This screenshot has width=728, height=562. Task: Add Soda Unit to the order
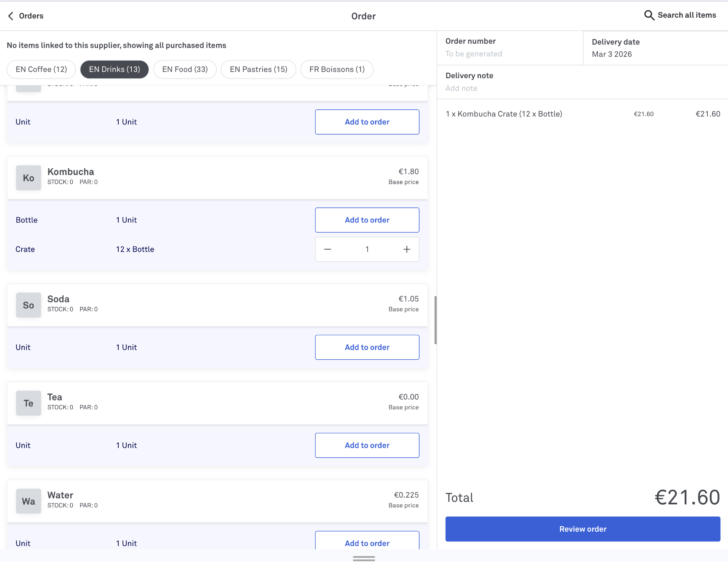[x=367, y=347]
